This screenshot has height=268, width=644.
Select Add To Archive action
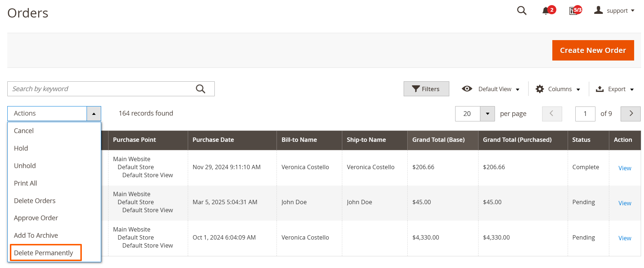pyautogui.click(x=36, y=235)
